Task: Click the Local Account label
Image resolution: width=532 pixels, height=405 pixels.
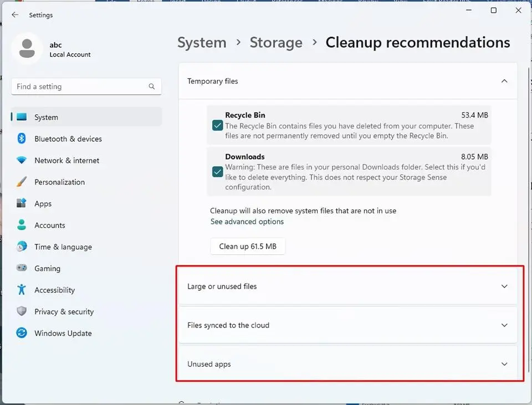Action: (70, 55)
